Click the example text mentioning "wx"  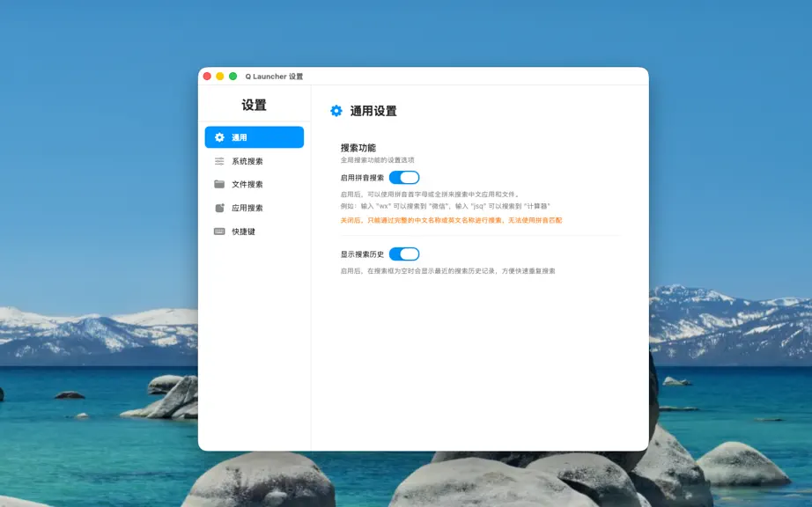(x=446, y=206)
